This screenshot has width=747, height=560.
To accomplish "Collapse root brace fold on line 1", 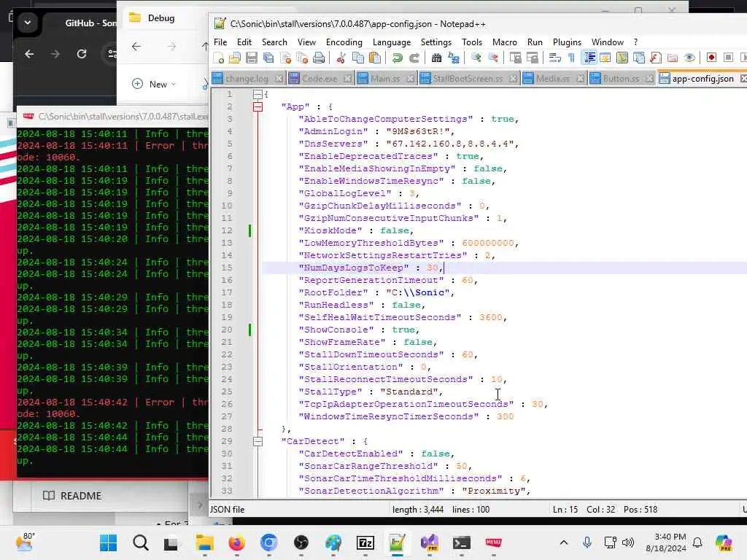I will [258, 94].
